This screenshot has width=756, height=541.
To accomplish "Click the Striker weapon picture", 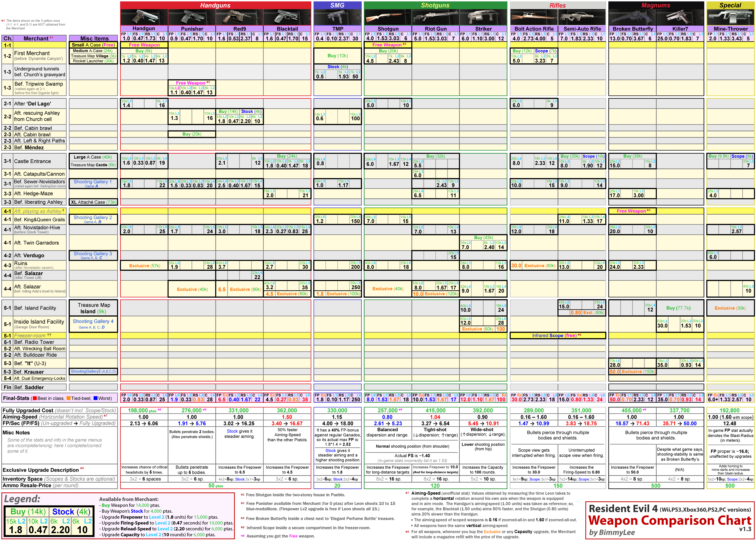I will click(483, 17).
